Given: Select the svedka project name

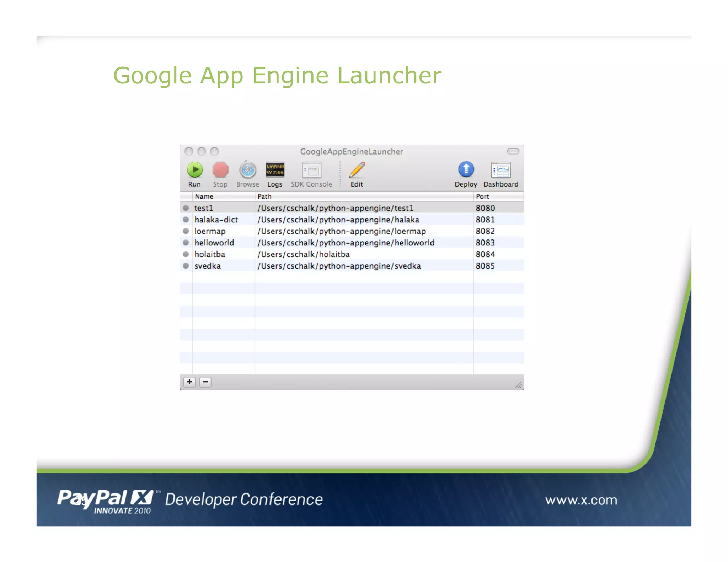Looking at the screenshot, I should point(207,266).
